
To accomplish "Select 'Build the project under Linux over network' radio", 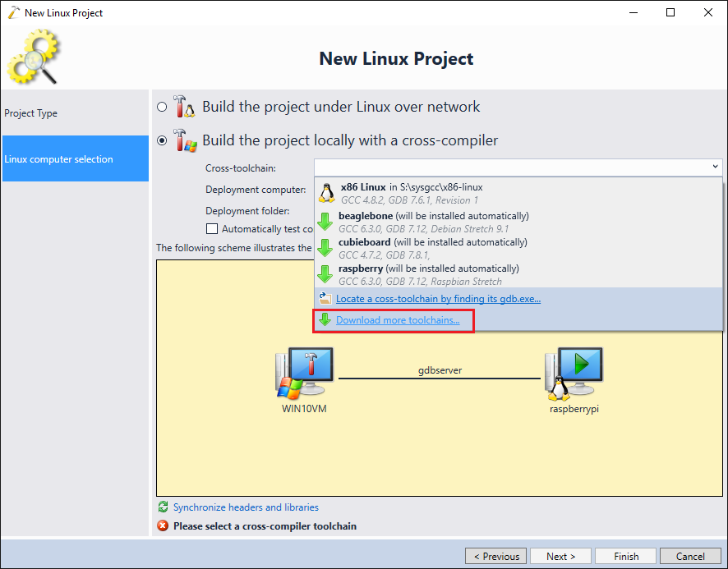I will 162,108.
